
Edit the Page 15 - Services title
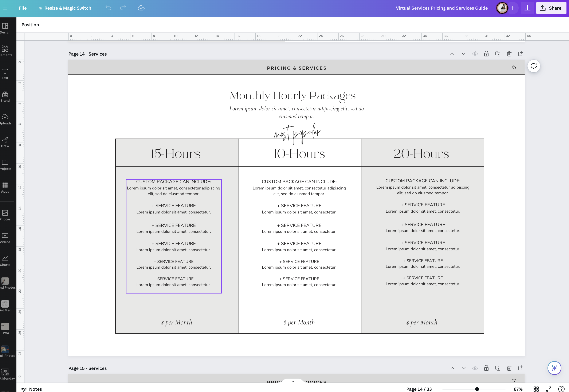point(87,368)
